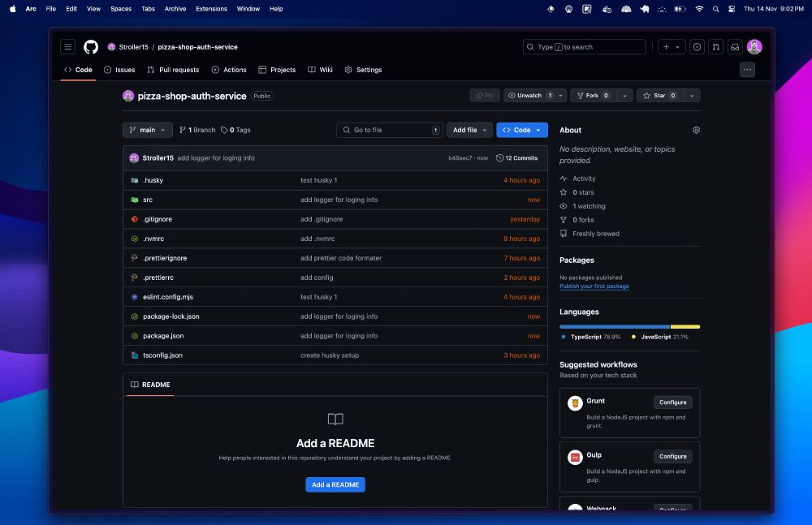Click the repo avatar beside pizza-shop-auth-service title
812x525 pixels.
coord(128,96)
